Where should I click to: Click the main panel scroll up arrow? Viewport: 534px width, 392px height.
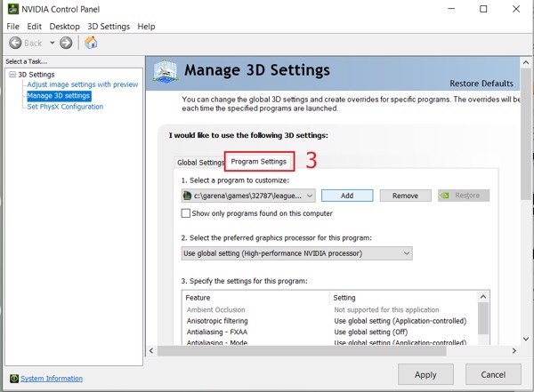coord(526,62)
